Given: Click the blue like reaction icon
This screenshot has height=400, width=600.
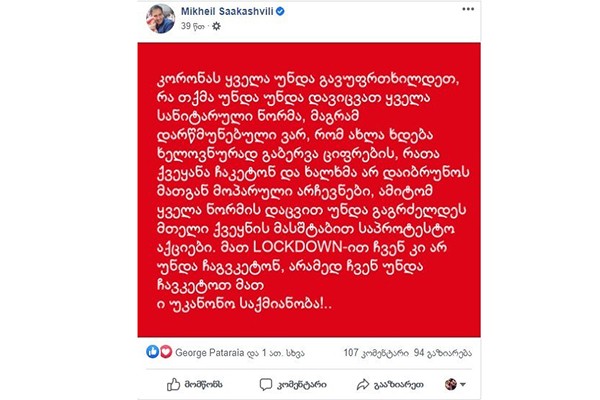Looking at the screenshot, I should point(152,351).
